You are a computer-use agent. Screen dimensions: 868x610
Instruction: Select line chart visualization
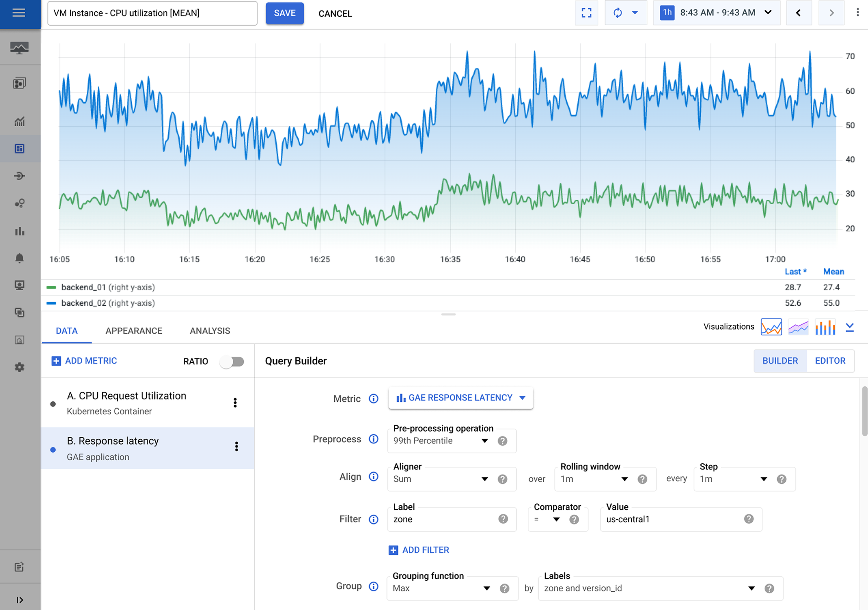tap(771, 327)
